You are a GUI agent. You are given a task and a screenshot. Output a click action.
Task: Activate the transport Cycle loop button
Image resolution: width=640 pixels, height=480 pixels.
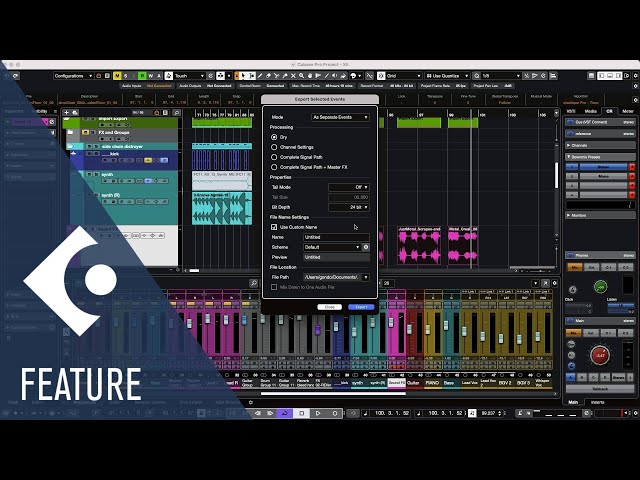285,412
